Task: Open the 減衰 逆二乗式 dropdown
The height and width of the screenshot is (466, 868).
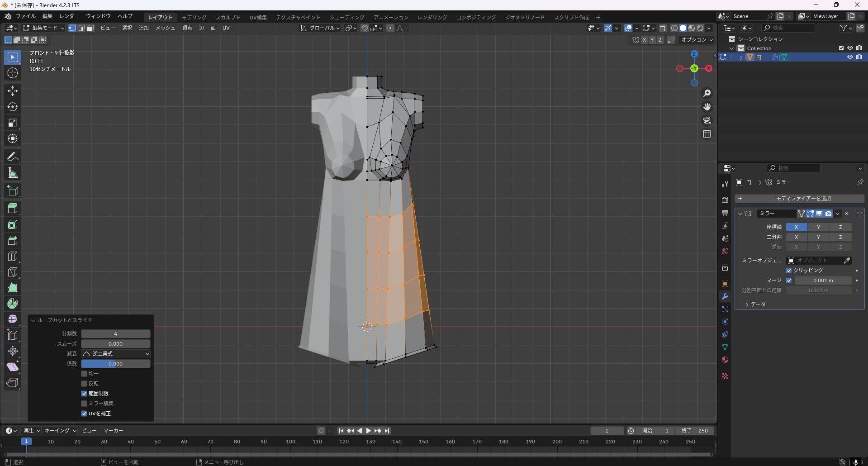Action: click(116, 354)
